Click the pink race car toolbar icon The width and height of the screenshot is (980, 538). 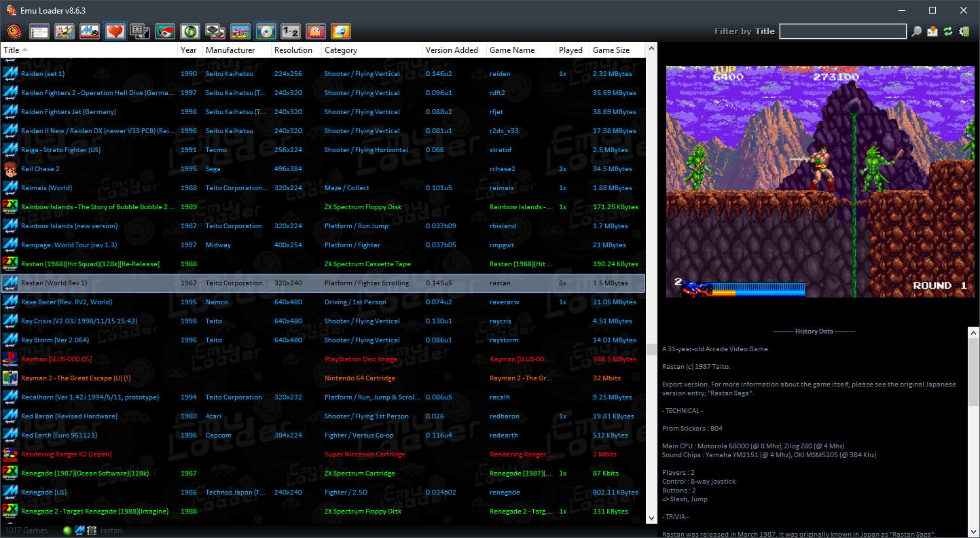point(240,31)
